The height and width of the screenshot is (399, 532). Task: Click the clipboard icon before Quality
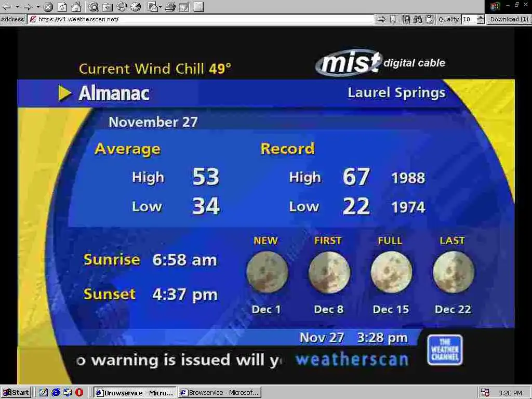pos(430,19)
